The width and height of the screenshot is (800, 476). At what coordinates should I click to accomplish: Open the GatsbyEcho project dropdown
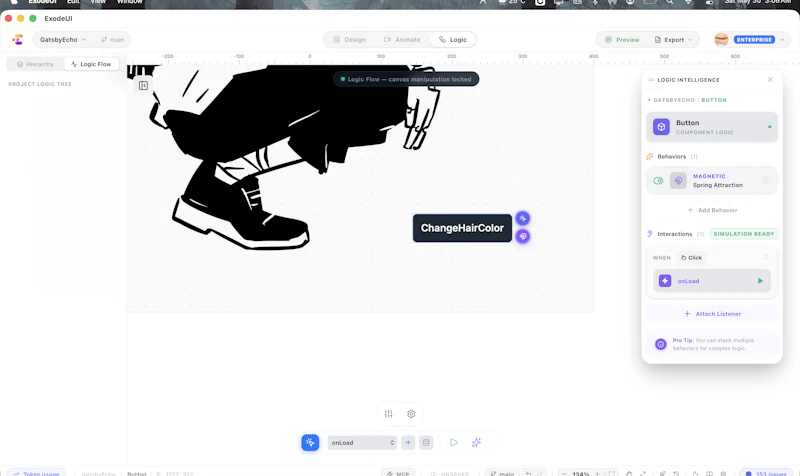click(62, 39)
